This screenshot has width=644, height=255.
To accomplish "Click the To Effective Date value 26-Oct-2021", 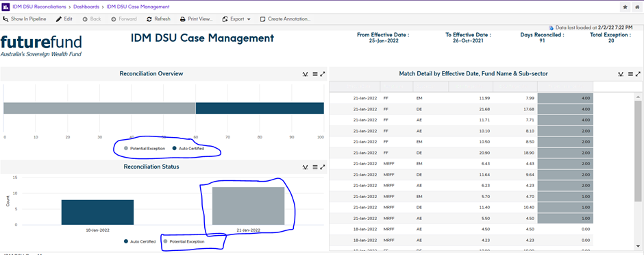I will [468, 40].
